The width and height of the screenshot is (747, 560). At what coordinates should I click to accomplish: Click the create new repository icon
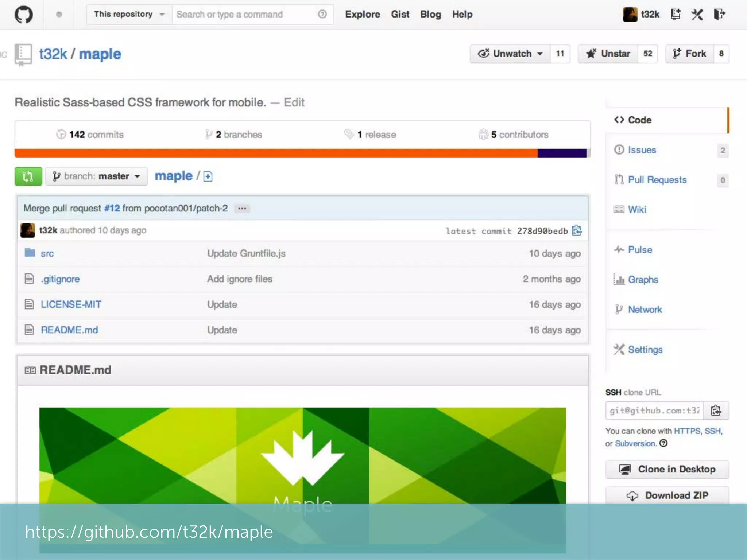point(676,15)
